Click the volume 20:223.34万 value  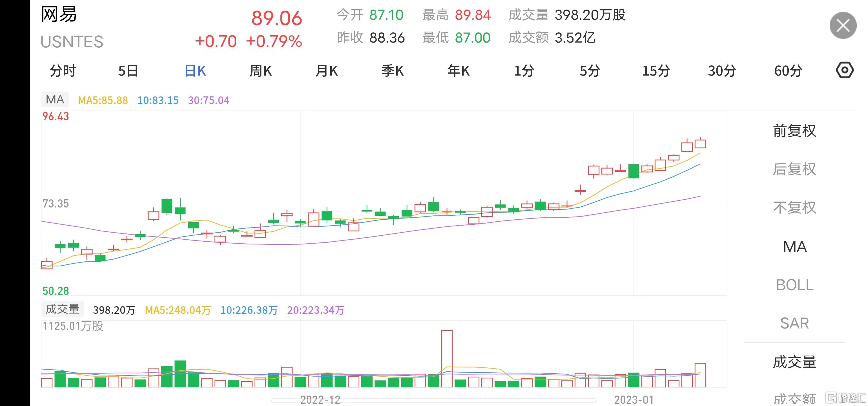tap(316, 310)
